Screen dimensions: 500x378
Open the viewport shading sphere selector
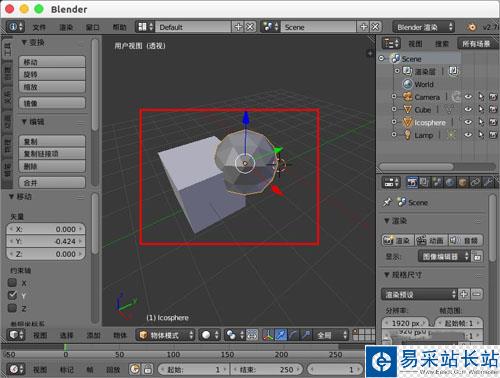pyautogui.click(x=210, y=335)
